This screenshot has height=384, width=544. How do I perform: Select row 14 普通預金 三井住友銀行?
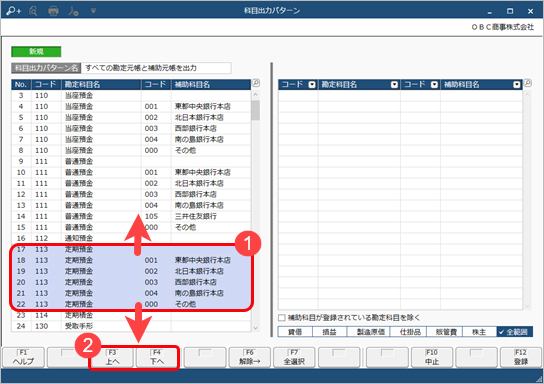click(x=131, y=216)
